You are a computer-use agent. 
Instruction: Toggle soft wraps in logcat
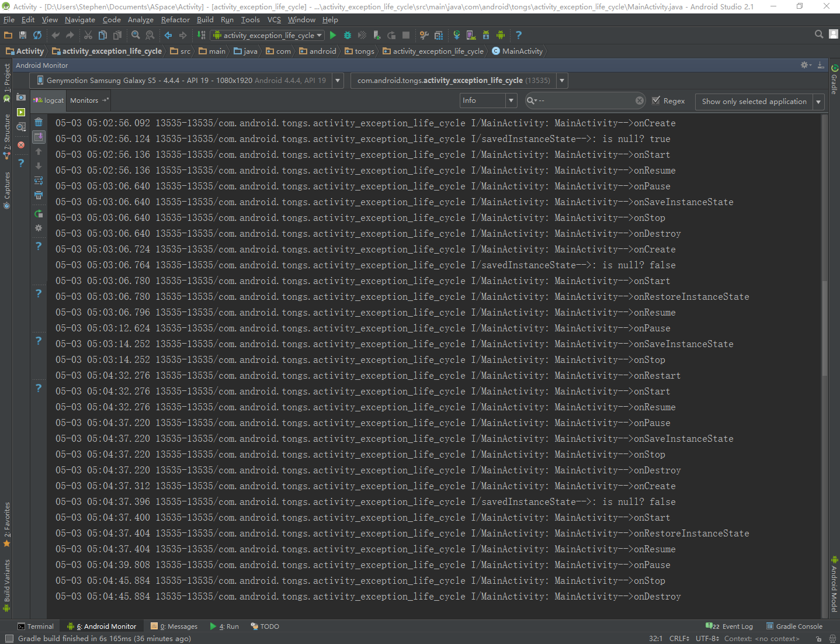click(39, 181)
